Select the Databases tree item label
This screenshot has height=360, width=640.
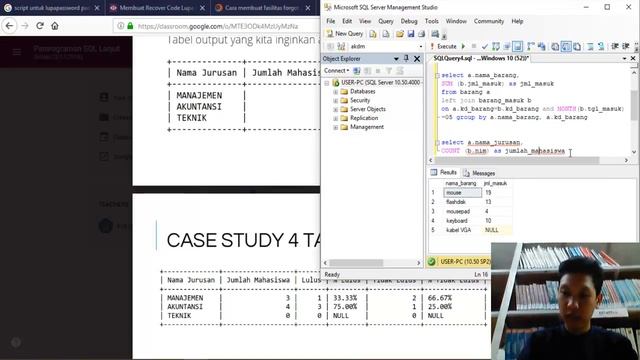tap(362, 91)
